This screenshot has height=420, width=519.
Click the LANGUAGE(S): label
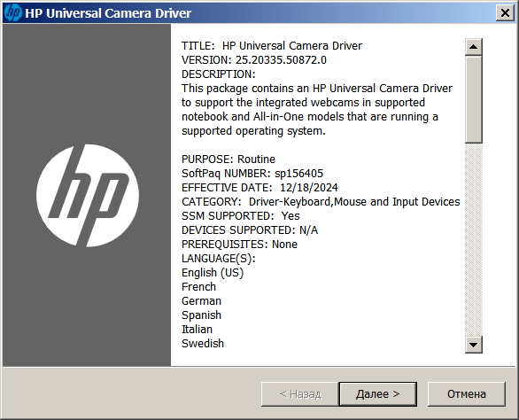pyautogui.click(x=219, y=259)
